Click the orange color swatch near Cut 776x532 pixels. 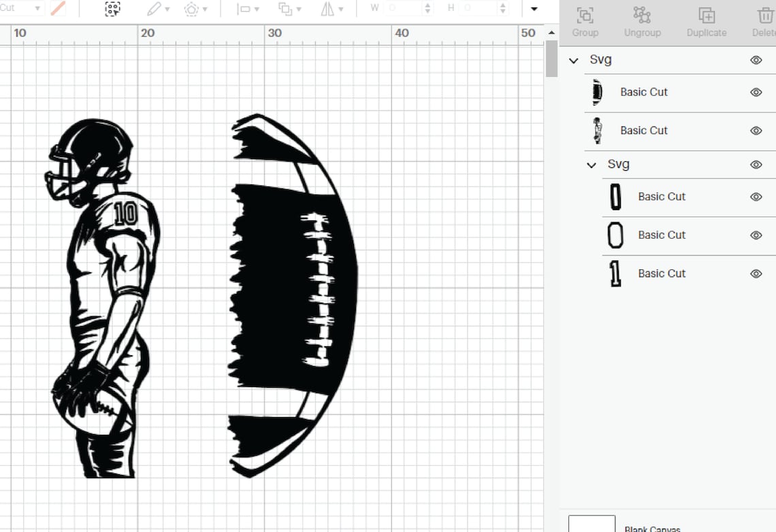coord(56,9)
